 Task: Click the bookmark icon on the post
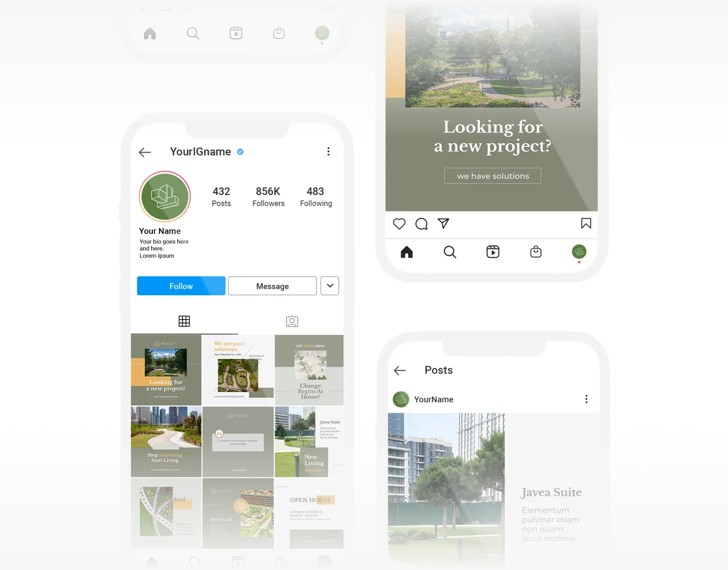point(586,224)
